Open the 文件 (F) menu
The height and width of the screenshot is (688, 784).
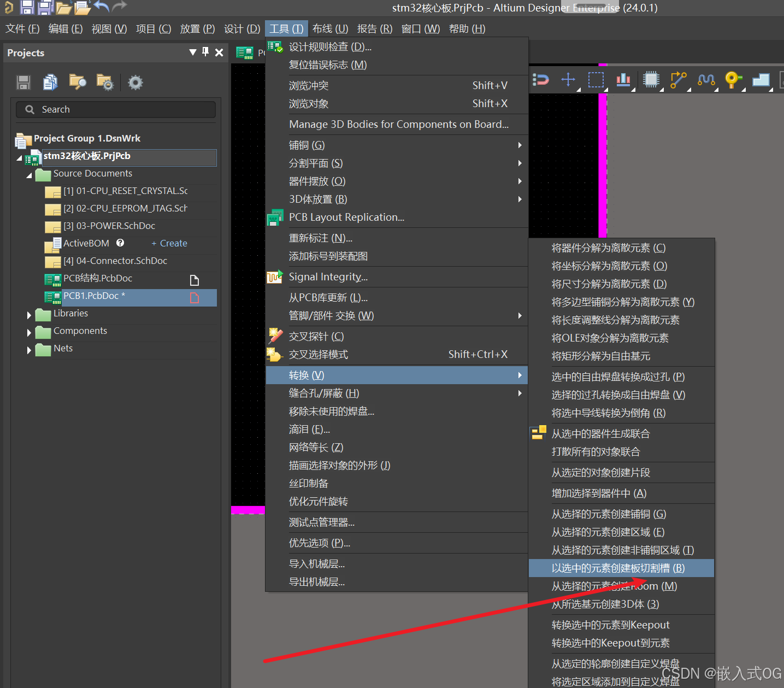click(x=22, y=28)
